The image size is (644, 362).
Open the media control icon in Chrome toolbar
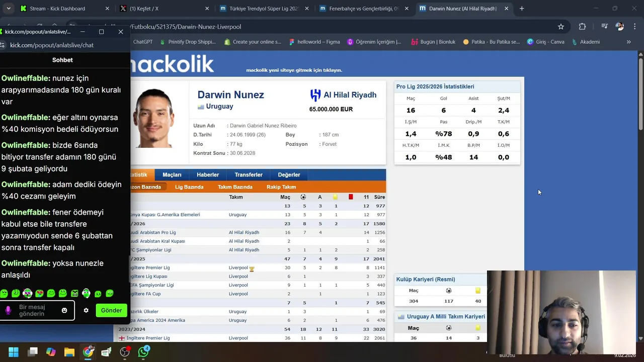[605, 27]
